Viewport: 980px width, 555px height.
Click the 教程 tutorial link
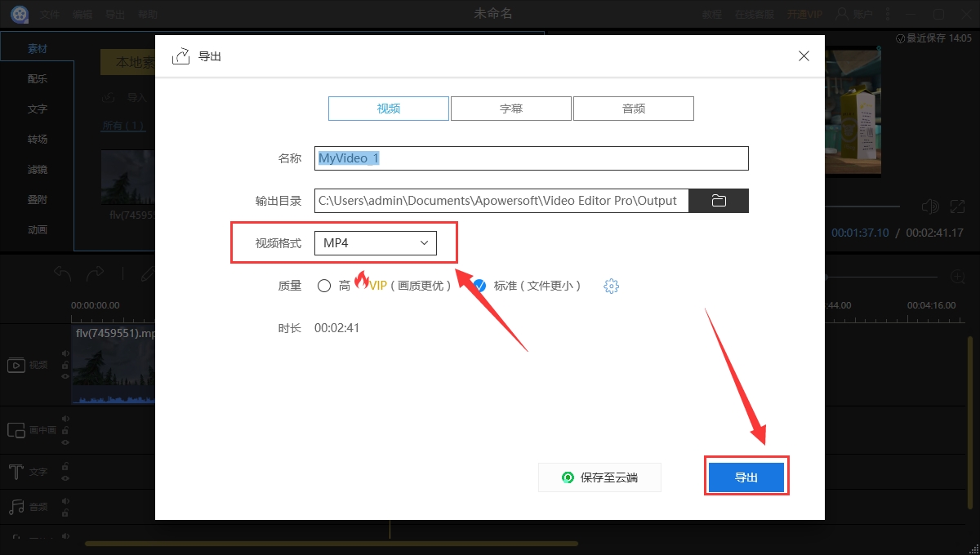712,15
